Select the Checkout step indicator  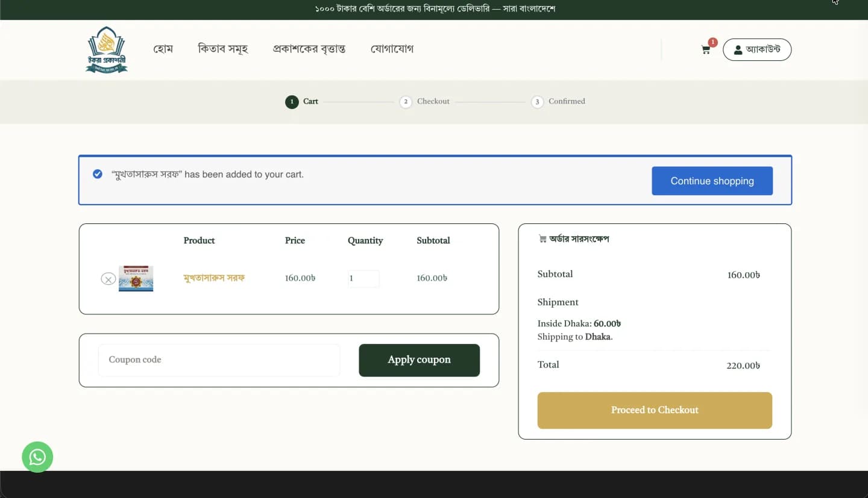pos(425,102)
